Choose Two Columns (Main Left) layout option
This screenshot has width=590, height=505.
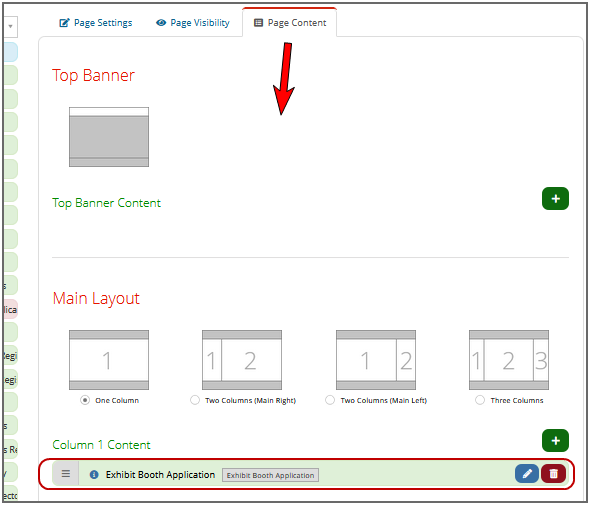click(x=330, y=400)
